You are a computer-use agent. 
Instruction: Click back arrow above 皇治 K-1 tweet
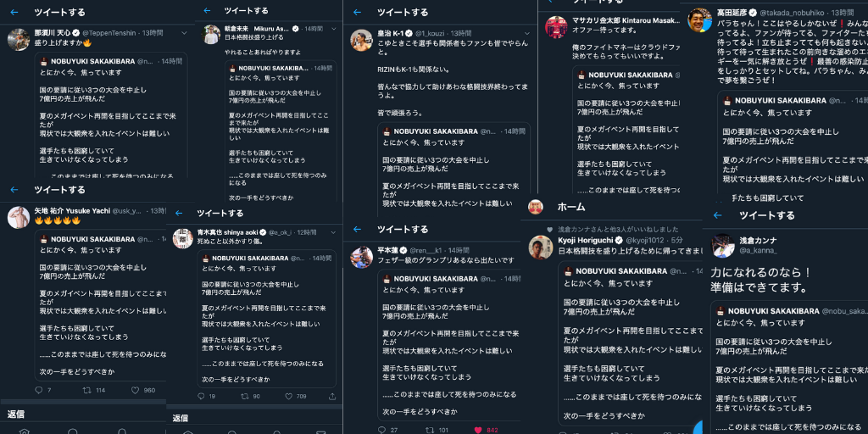pos(357,12)
